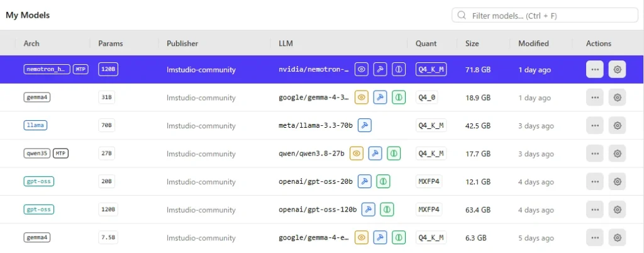This screenshot has width=644, height=253.
Task: Click the reasoning icon for google/gemma-4-e
Action: tap(398, 237)
